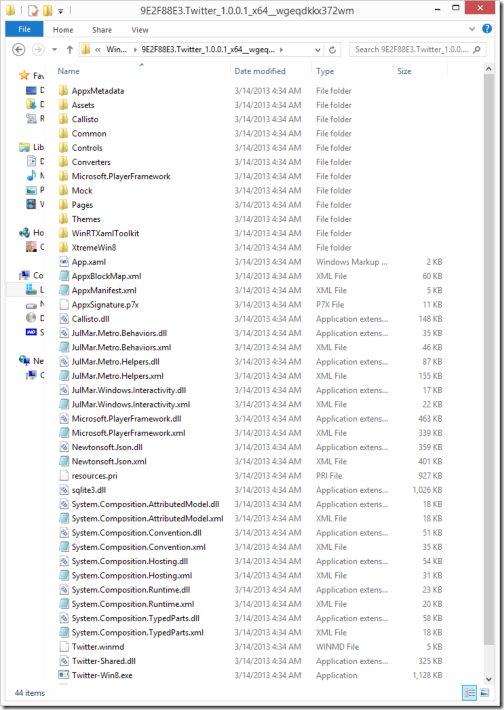
Task: Open Homegroup in navigation pane
Action: point(24,232)
